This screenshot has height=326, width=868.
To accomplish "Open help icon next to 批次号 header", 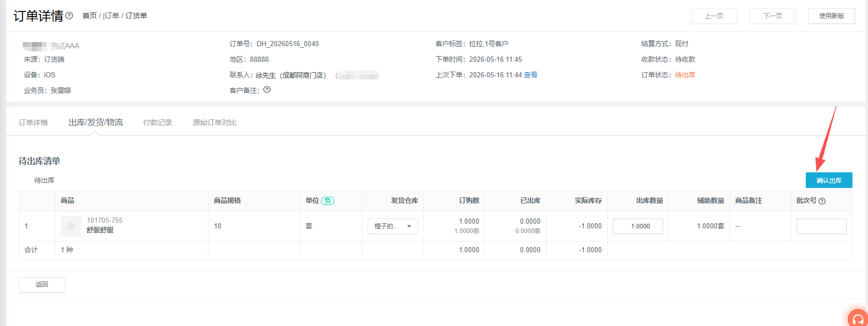I will pyautogui.click(x=822, y=201).
